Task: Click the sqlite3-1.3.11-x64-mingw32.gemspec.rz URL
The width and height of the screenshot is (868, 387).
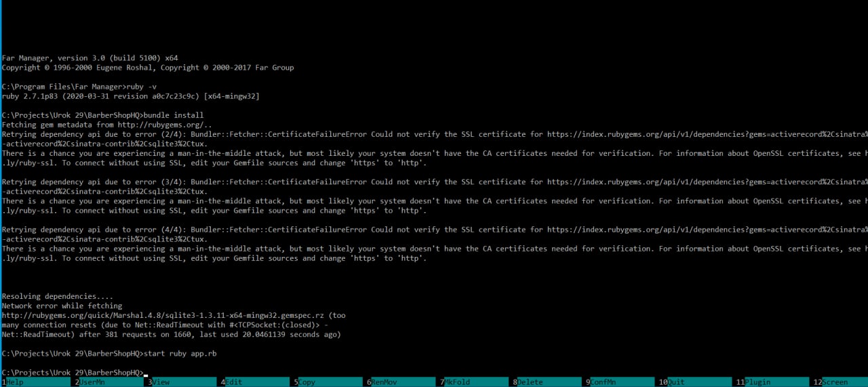Action: (x=165, y=315)
